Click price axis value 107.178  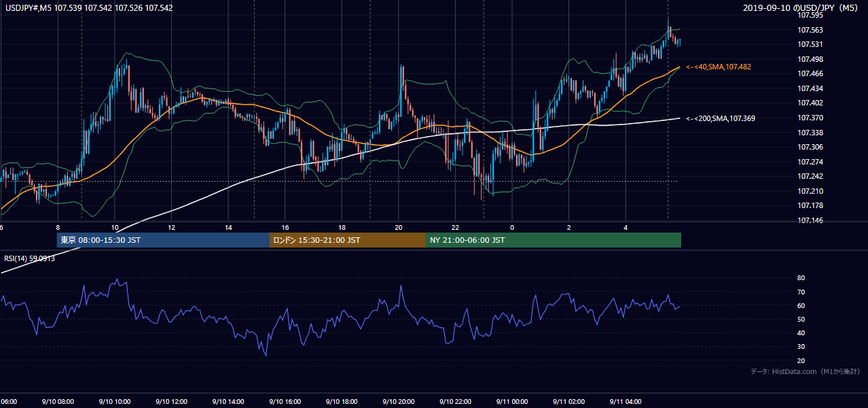point(809,205)
